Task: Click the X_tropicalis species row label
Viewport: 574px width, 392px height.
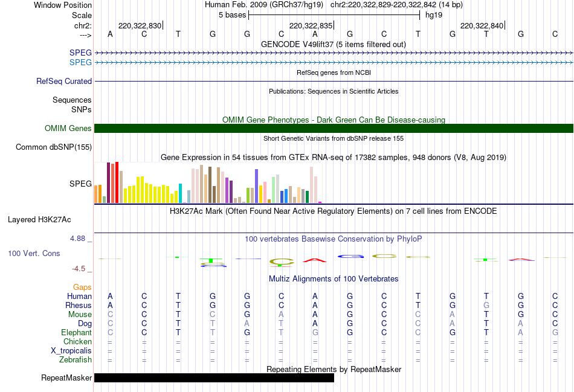Action: pyautogui.click(x=71, y=351)
